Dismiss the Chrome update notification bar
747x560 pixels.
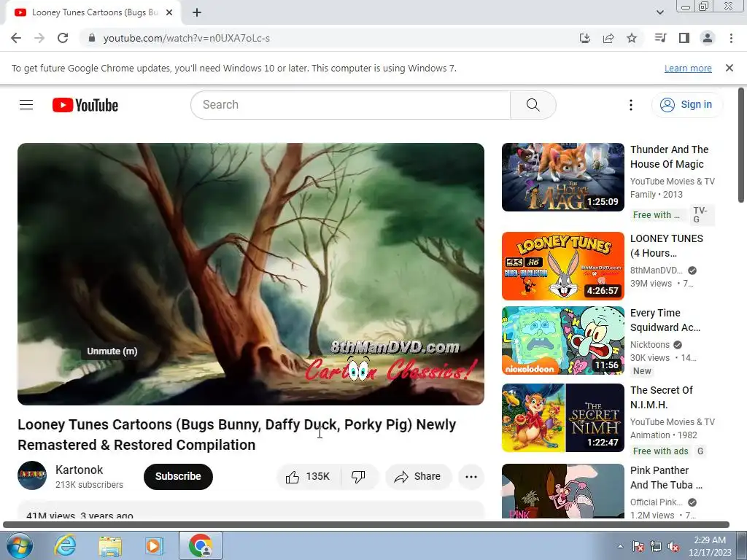729,68
